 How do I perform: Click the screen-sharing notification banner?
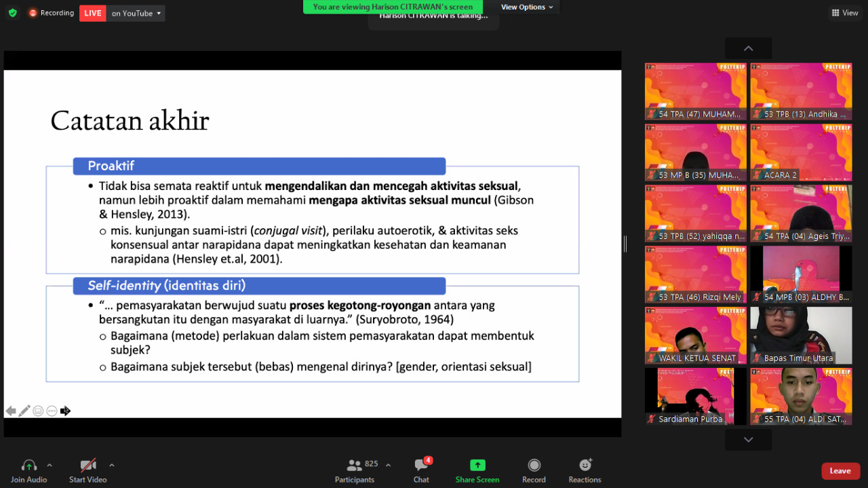click(x=393, y=7)
